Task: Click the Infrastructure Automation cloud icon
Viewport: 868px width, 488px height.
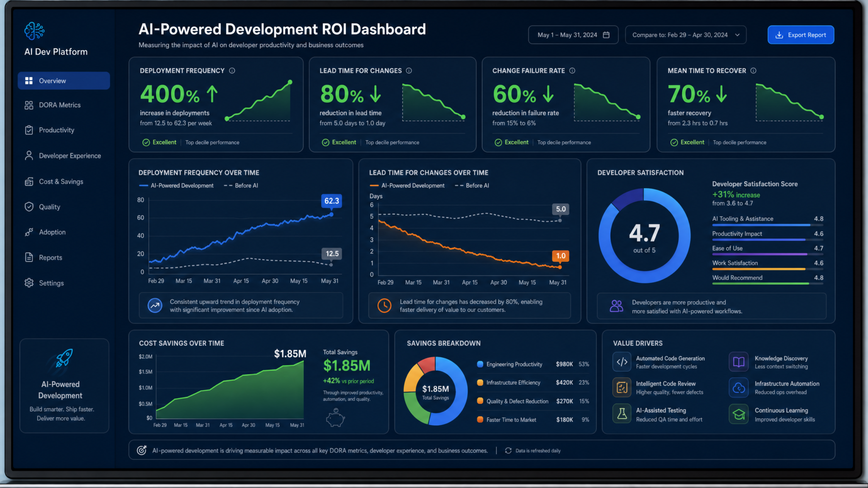Action: (739, 387)
